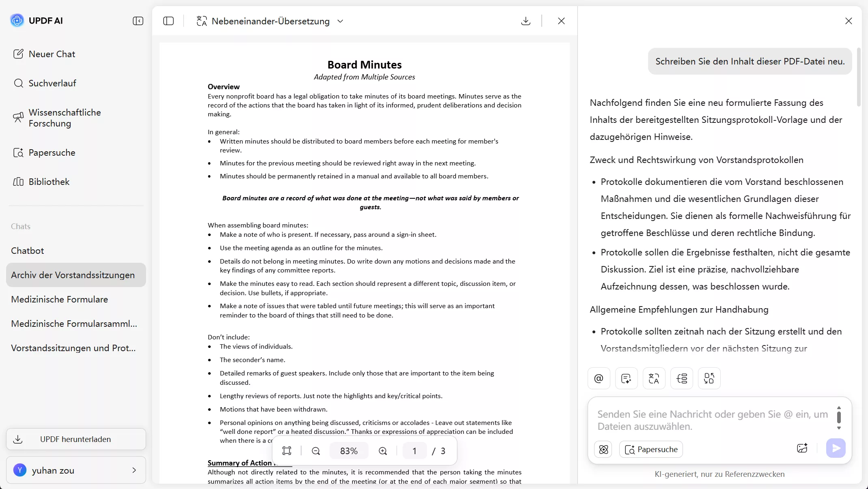Click the download icon in the document toolbar
This screenshot has height=489, width=868.
(526, 21)
